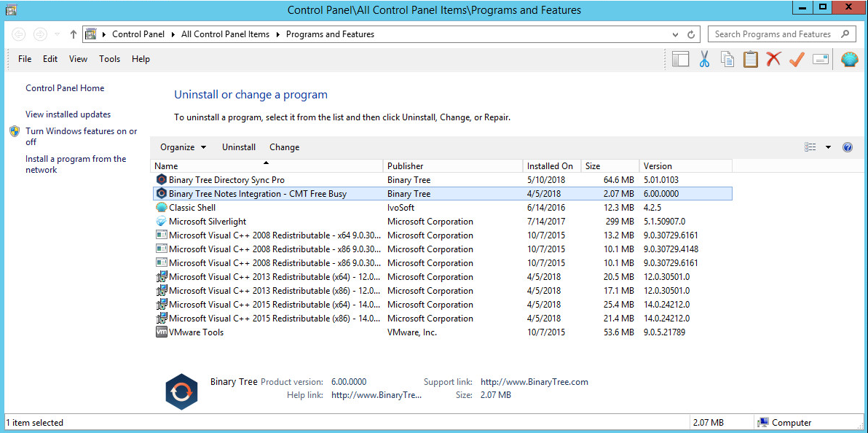This screenshot has width=868, height=433.
Task: Open Classic Shell settings via shell icon
Action: (x=849, y=60)
